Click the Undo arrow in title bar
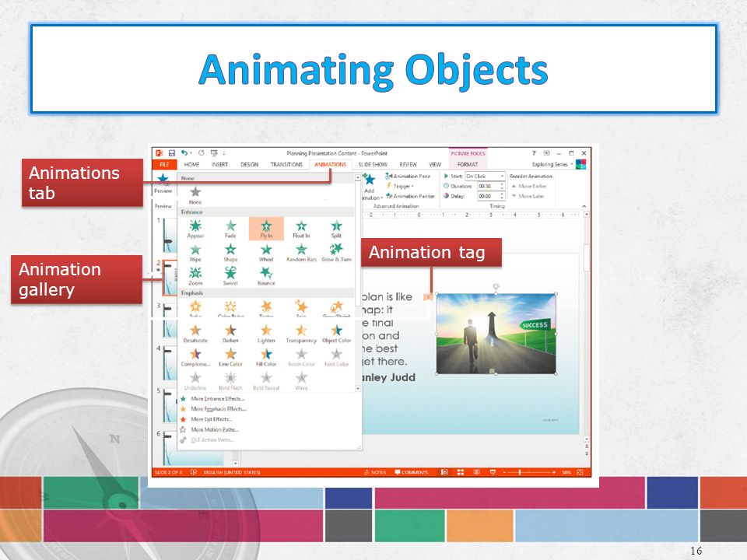Screen dimensions: 747x560 [x=184, y=153]
